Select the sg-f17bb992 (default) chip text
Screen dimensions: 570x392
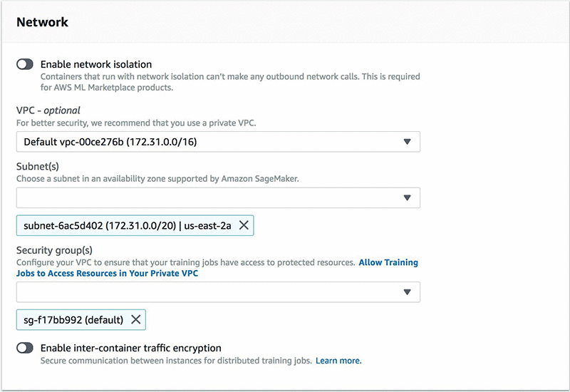[73, 319]
